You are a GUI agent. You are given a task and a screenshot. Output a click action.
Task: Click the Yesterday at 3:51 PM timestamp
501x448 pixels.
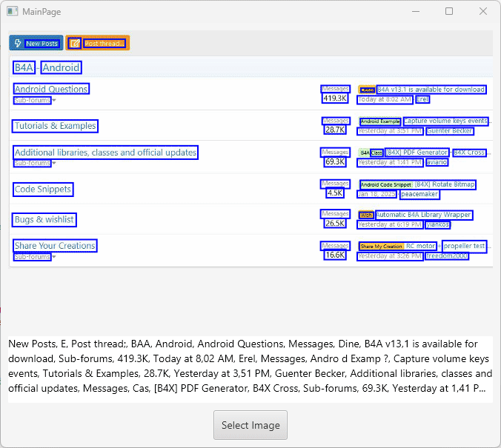coord(390,131)
